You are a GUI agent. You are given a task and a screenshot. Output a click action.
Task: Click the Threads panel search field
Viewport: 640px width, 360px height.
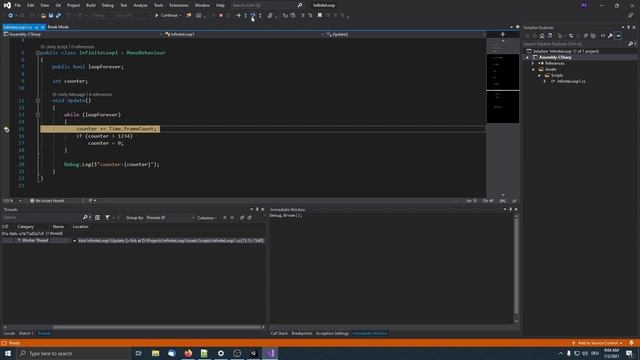[x=42, y=218]
